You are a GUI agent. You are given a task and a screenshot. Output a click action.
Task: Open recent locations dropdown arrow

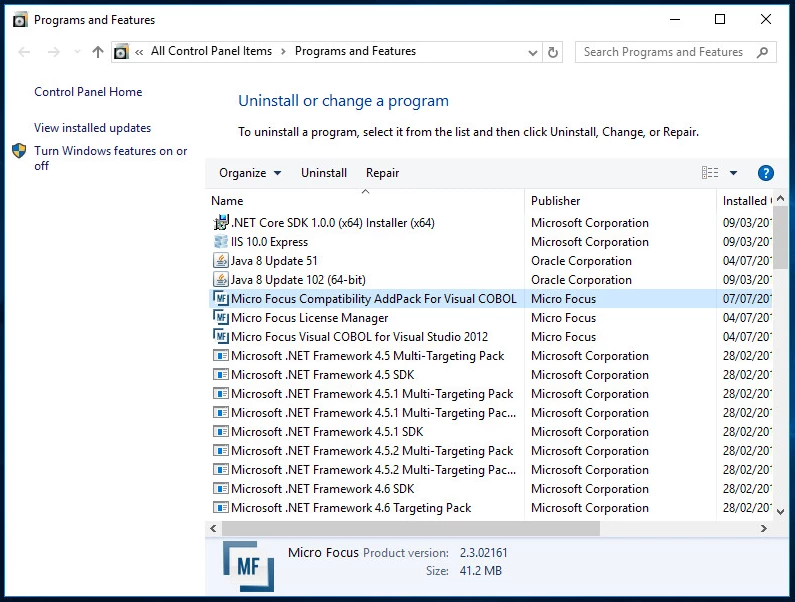point(77,52)
